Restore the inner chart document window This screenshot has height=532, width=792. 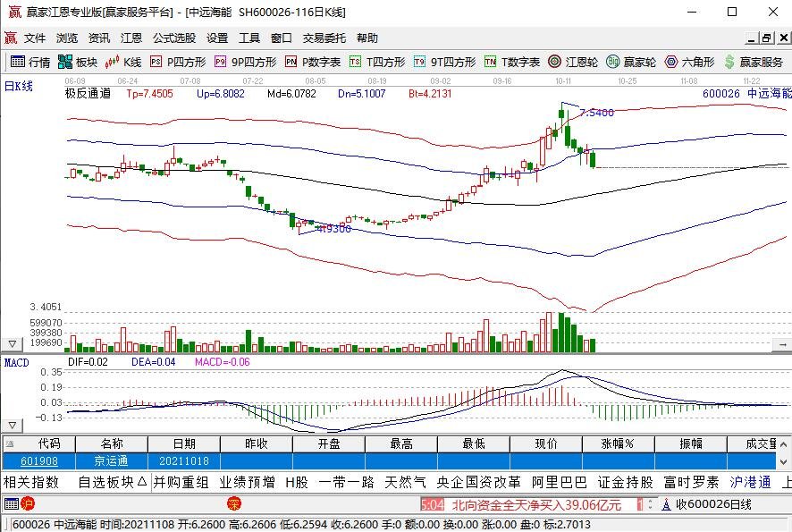coord(767,38)
